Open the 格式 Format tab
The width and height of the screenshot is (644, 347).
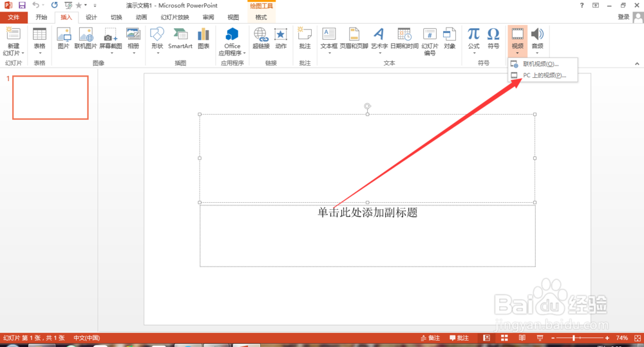click(261, 17)
